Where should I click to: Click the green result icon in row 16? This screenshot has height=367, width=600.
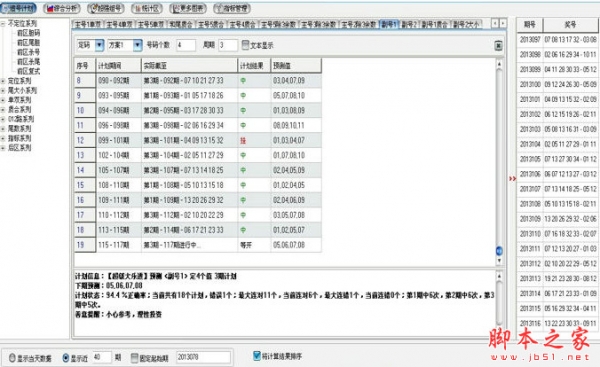click(x=243, y=200)
